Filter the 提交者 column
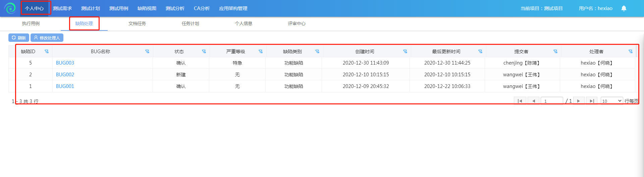The width and height of the screenshot is (644, 177). 555,52
